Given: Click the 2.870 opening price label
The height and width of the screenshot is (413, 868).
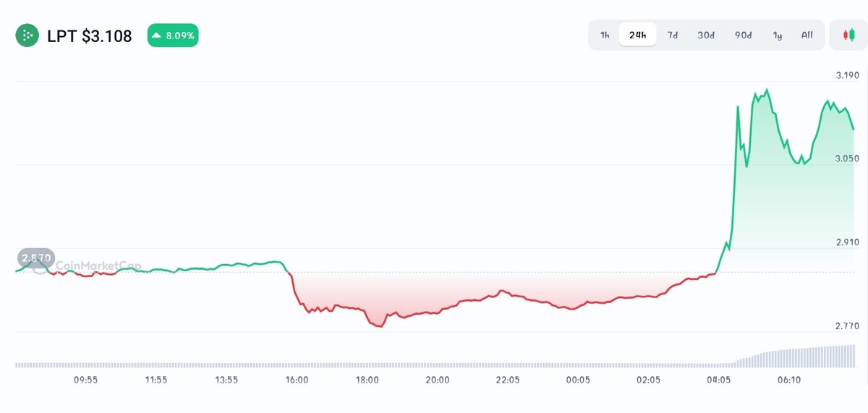Looking at the screenshot, I should [36, 258].
